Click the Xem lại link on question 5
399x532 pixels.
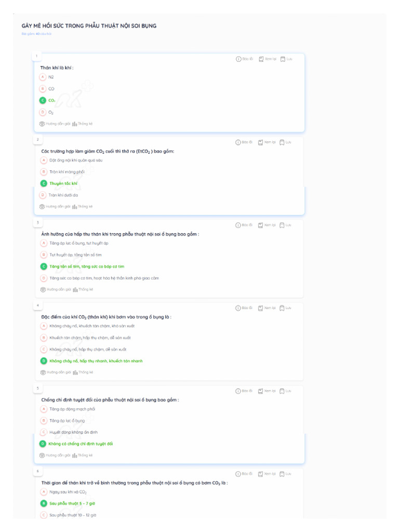(x=261, y=391)
